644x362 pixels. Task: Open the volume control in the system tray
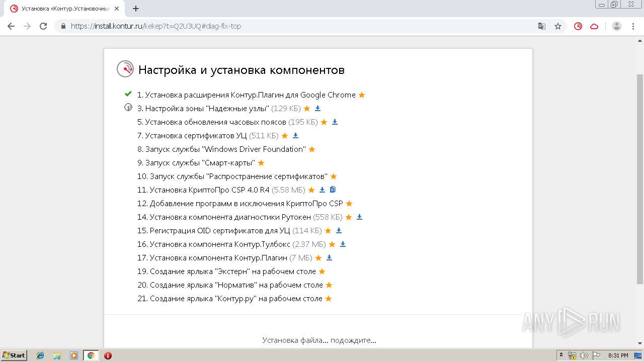(x=584, y=355)
